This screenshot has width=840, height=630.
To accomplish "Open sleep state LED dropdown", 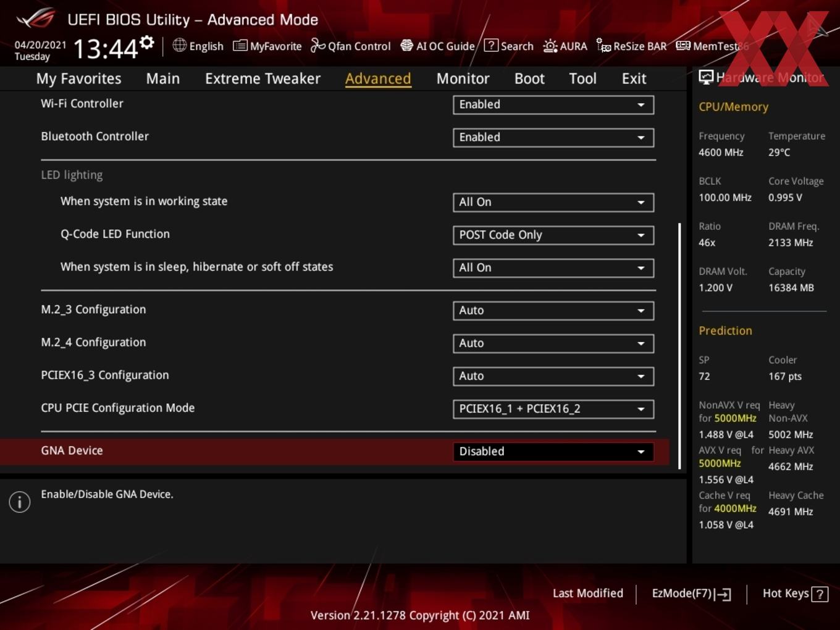I will coord(553,267).
